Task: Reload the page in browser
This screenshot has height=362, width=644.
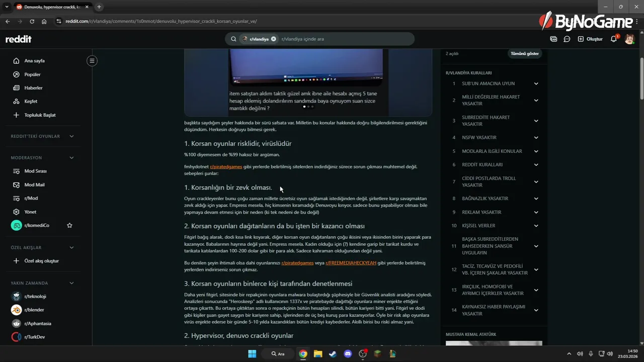Action: pos(32,21)
